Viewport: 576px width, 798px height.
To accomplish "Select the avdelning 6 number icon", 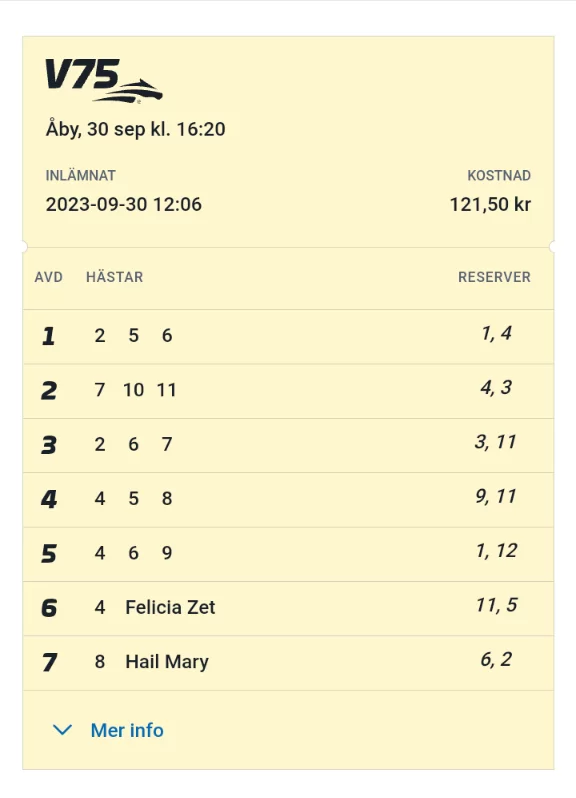I will coord(49,608).
